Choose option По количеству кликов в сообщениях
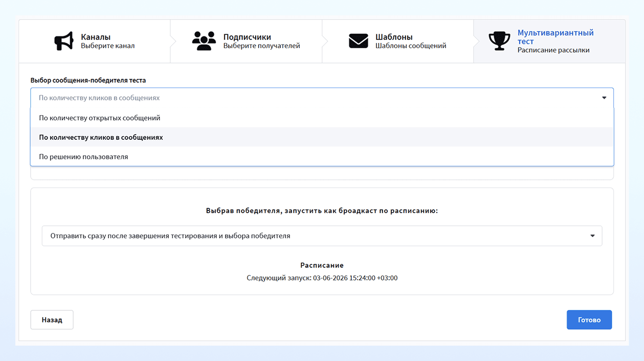 (x=322, y=137)
